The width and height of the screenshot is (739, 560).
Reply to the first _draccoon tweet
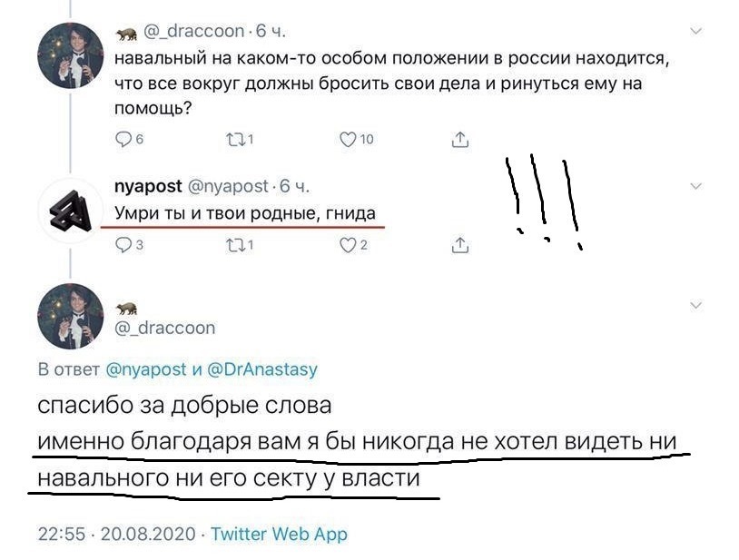point(124,139)
